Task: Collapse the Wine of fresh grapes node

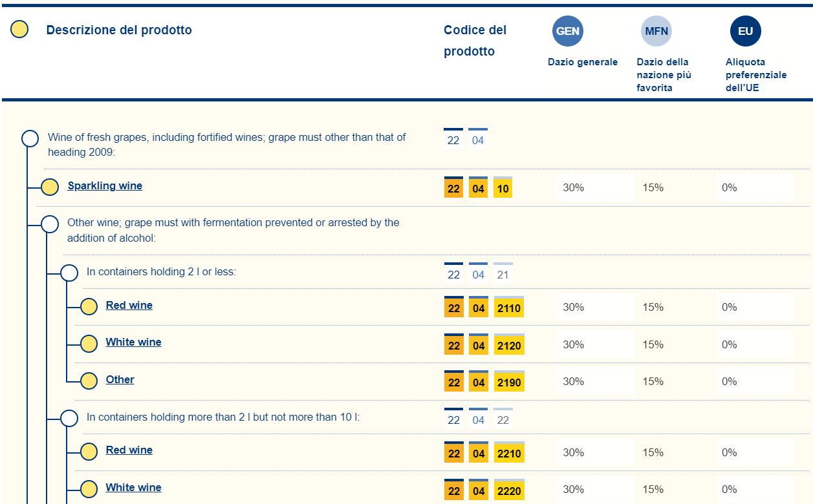Action: (x=30, y=138)
